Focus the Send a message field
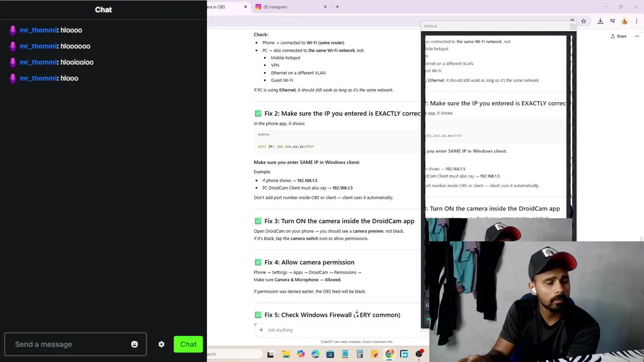Viewport: 644px width, 362px height. 75,344
